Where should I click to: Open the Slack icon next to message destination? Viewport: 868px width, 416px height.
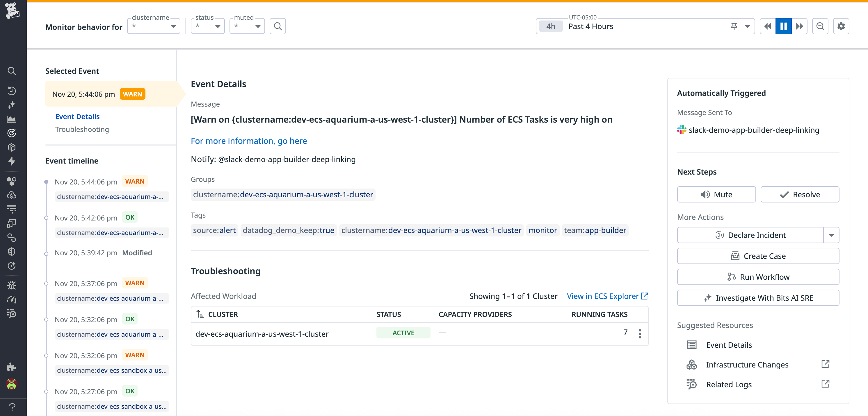pos(681,130)
